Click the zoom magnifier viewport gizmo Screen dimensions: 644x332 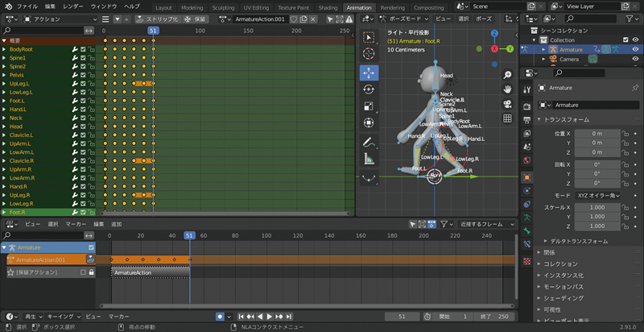(x=508, y=75)
